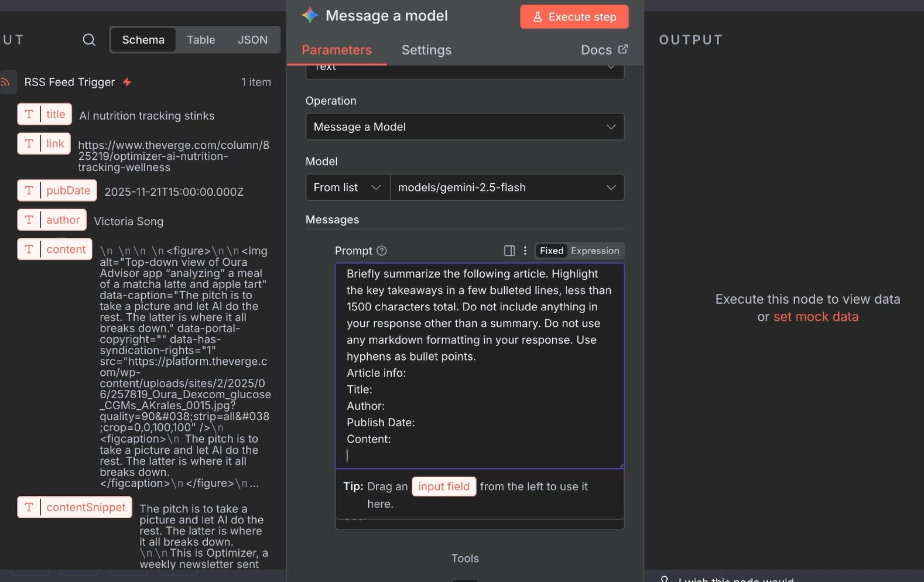Click the flask icon on Execute step
Image resolution: width=924 pixels, height=582 pixels.
tap(537, 17)
